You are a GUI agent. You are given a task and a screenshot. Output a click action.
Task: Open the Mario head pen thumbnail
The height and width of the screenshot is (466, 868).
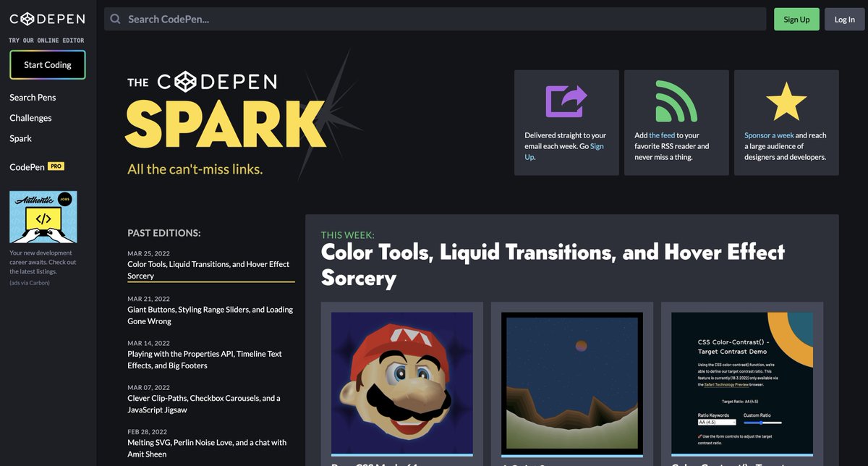pos(402,384)
